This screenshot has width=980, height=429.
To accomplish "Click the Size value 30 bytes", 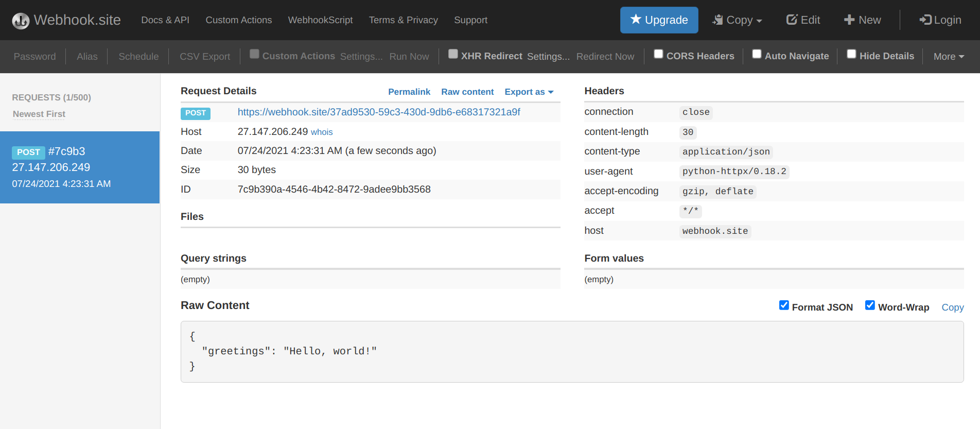I will 257,170.
